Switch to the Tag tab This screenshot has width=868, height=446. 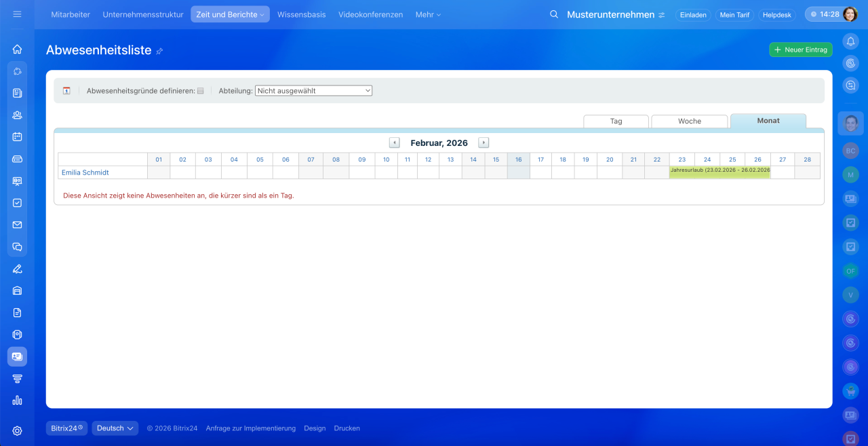(x=616, y=121)
